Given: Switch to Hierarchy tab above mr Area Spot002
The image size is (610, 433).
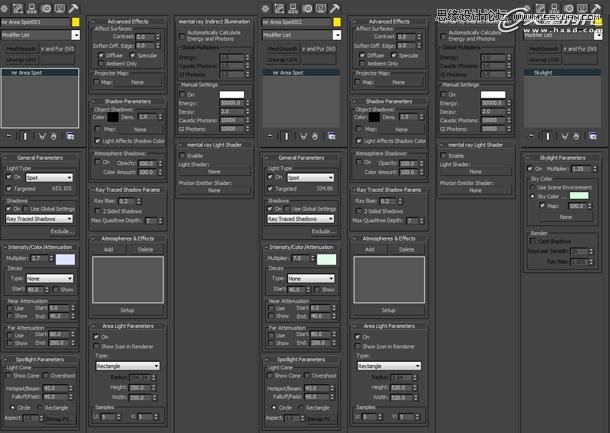Looking at the screenshot, I should coord(293,8).
